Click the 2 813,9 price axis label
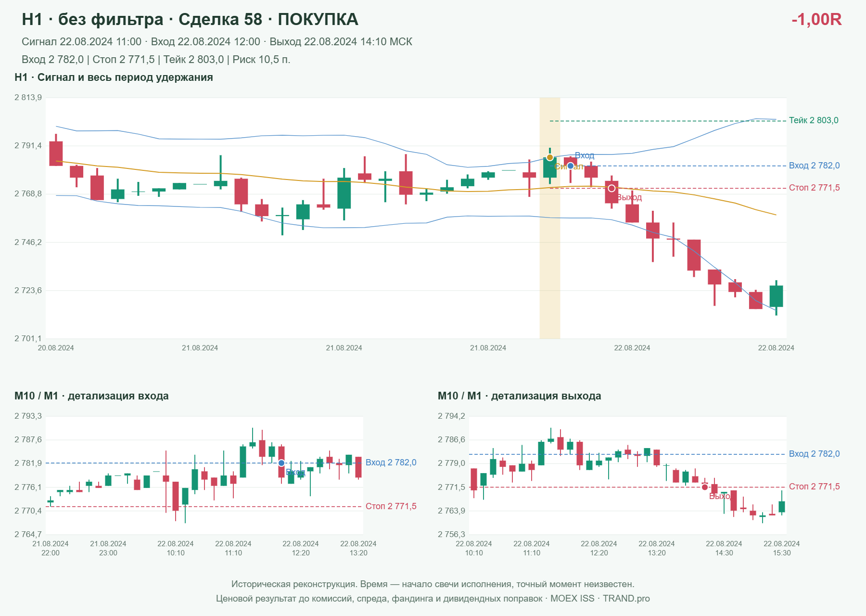This screenshot has width=866, height=616. click(x=28, y=98)
